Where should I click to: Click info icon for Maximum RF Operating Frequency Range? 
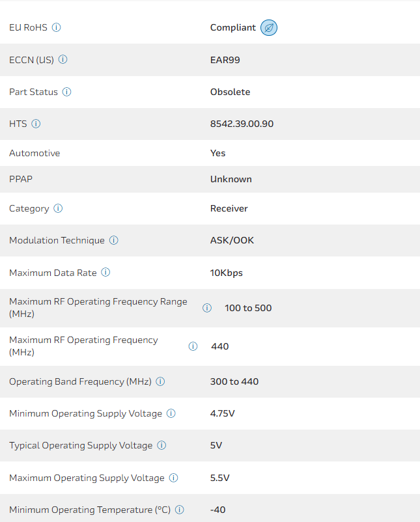point(207,308)
